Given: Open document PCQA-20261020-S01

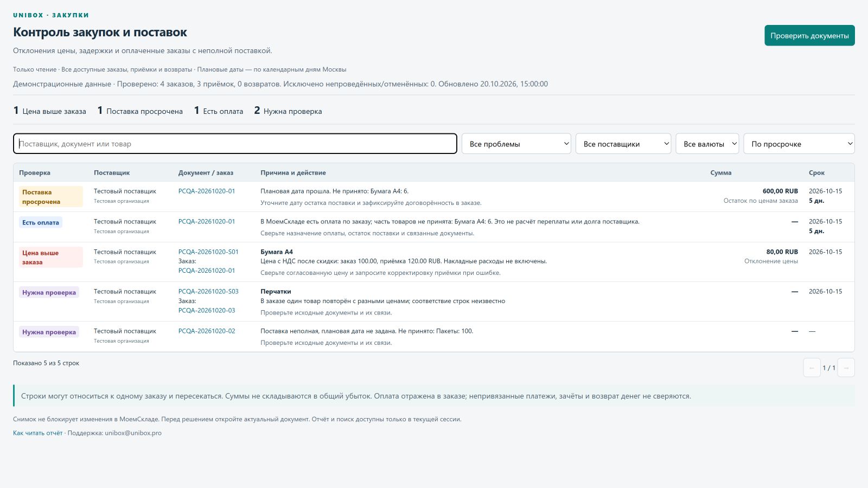Looking at the screenshot, I should [x=208, y=252].
